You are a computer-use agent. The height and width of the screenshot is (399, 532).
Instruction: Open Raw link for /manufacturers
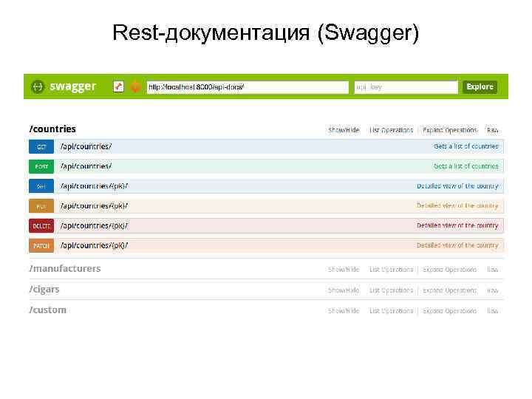(x=492, y=270)
